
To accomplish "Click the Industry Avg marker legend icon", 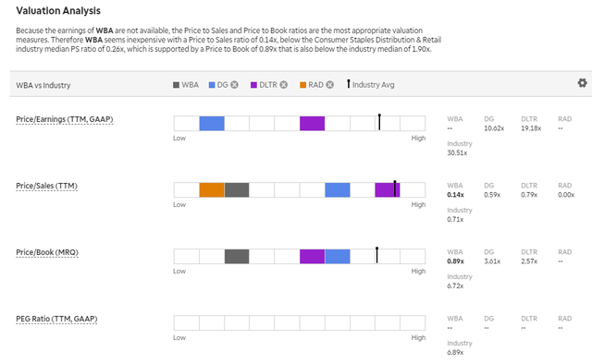I will click(349, 84).
